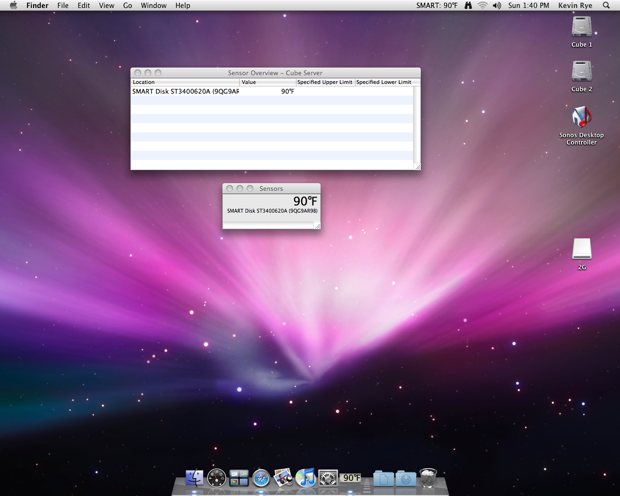Screen dimensions: 620x496
Task: Open the File menu
Action: [x=62, y=5]
